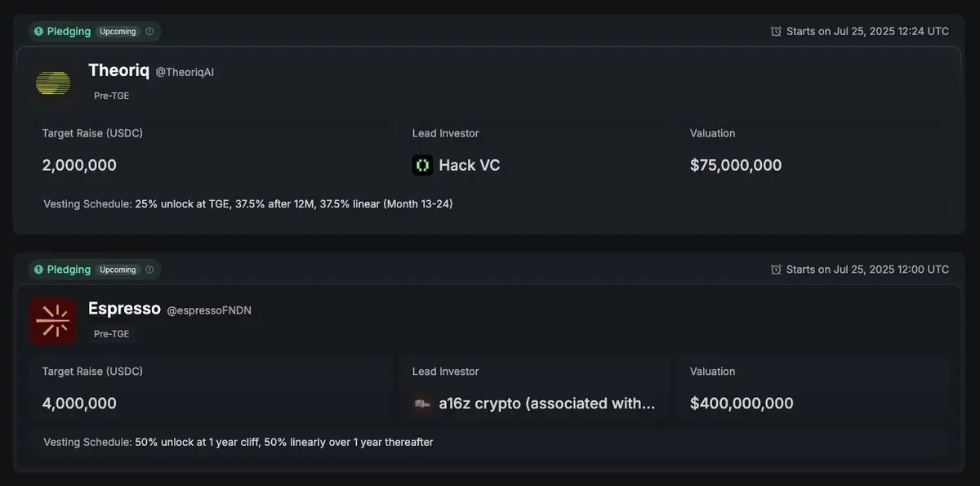Click the Upcoming badge on Theoriq card
980x486 pixels.
[x=118, y=31]
